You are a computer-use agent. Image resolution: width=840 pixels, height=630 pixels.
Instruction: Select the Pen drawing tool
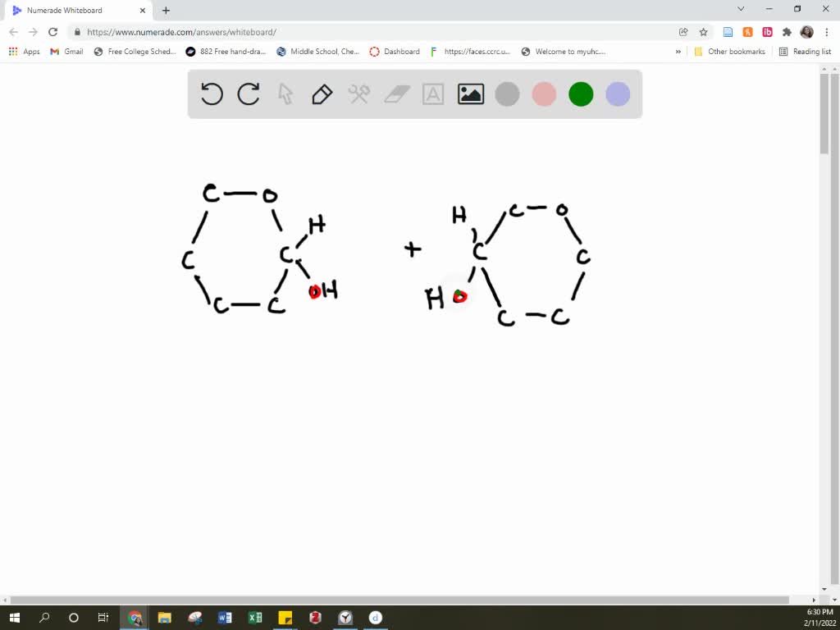tap(321, 94)
